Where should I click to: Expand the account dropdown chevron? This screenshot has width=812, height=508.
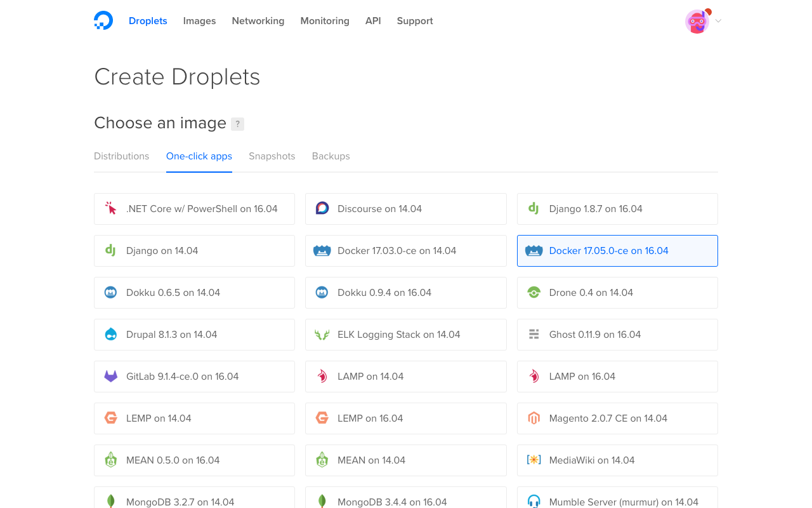[718, 21]
